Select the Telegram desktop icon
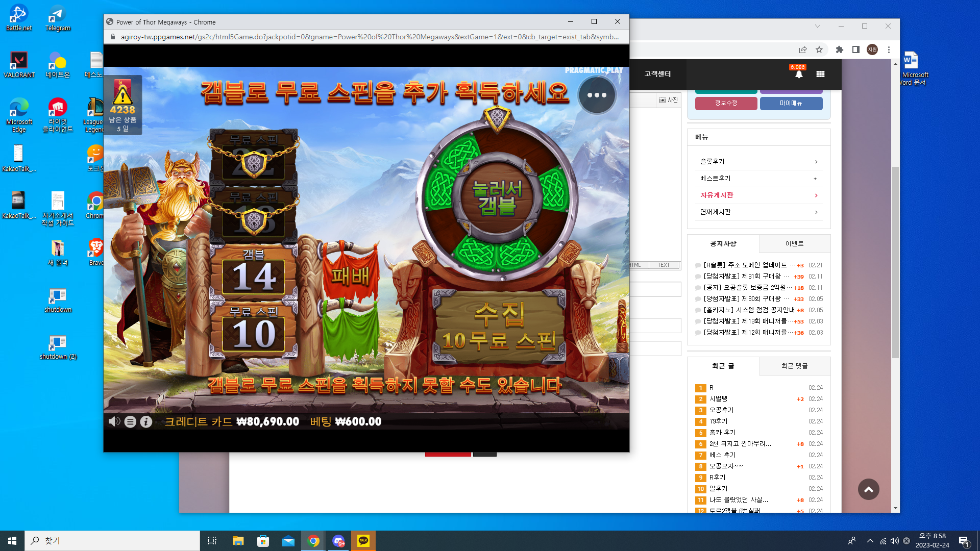Screen dimensions: 980x551 (x=58, y=18)
